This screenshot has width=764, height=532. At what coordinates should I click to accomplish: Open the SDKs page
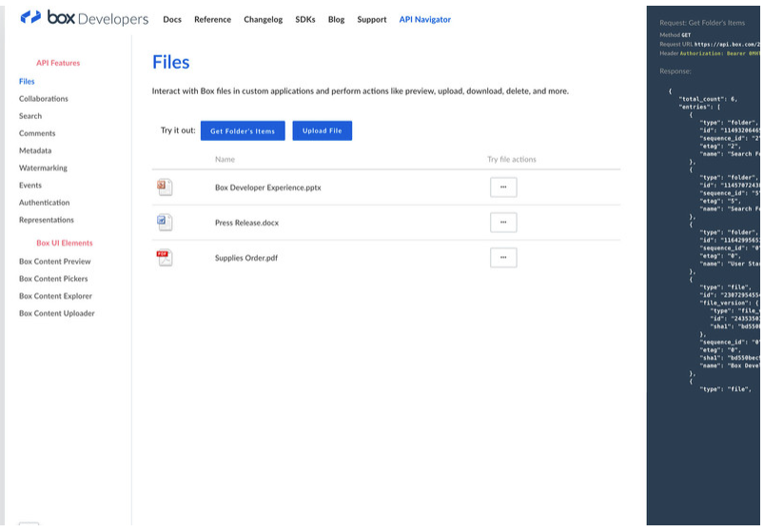(x=305, y=19)
